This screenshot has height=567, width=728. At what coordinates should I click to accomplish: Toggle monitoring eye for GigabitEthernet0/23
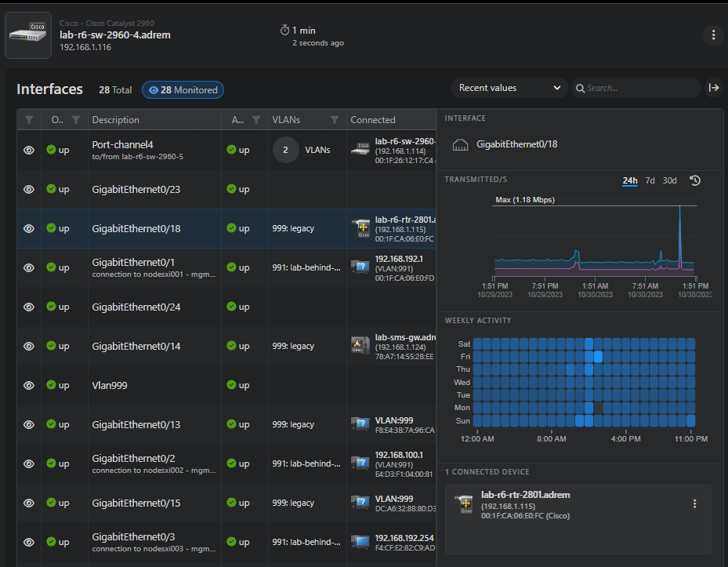pyautogui.click(x=29, y=189)
